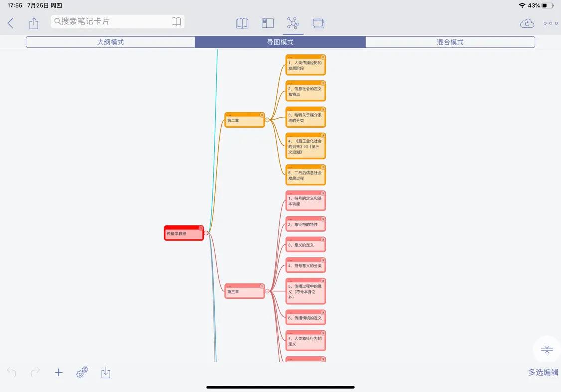Tap the export/download icon at bottom
This screenshot has width=561, height=392.
(x=105, y=372)
